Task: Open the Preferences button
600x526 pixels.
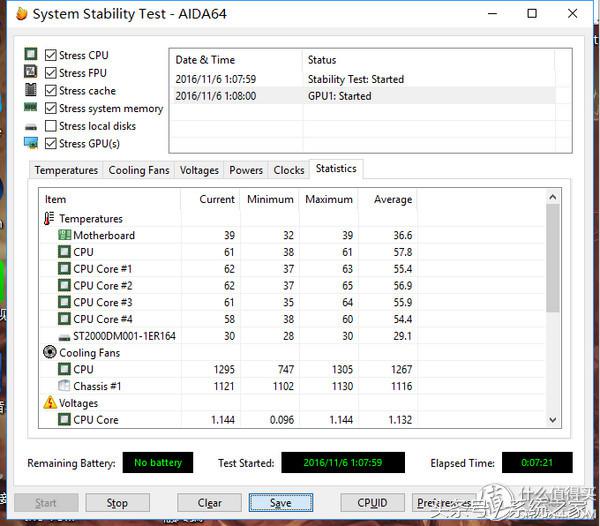Action: click(x=444, y=503)
